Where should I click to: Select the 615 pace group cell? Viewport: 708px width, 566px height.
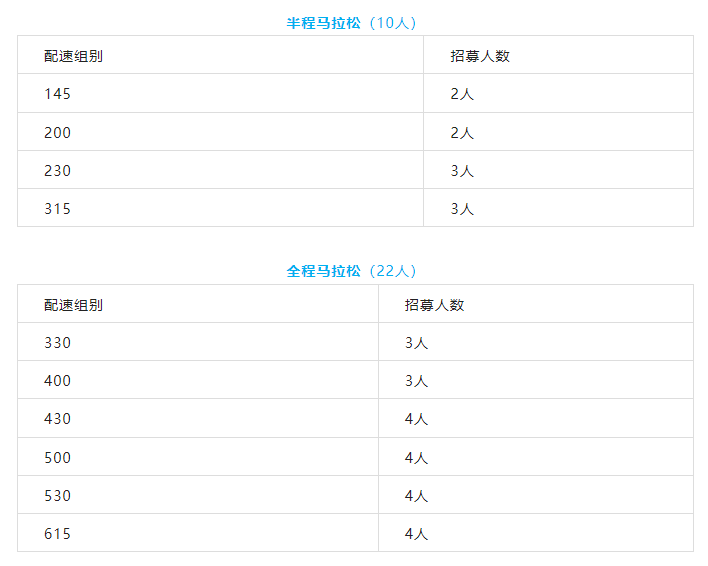tap(58, 534)
